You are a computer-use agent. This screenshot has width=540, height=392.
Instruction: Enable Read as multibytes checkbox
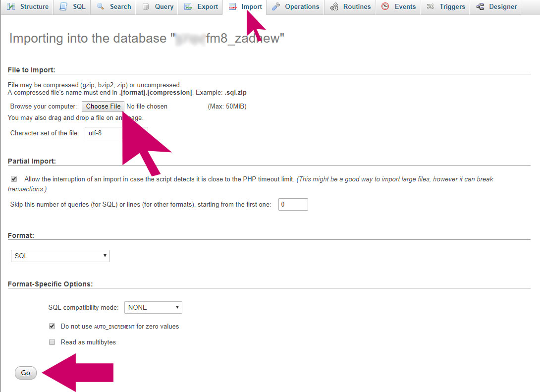[x=52, y=342]
